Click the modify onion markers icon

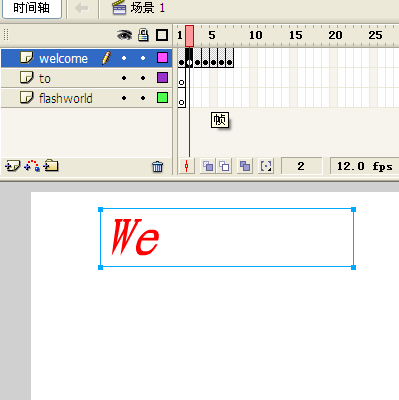[x=266, y=166]
